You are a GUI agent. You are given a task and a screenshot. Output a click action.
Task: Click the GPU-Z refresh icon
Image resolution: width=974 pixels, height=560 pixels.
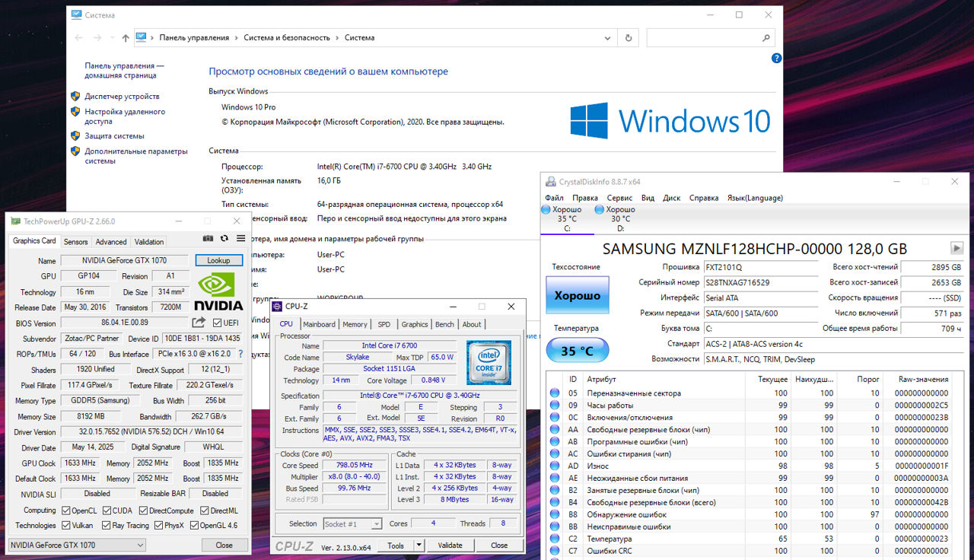pyautogui.click(x=225, y=239)
